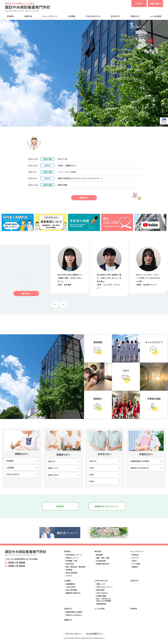Click the reCAPTCHA badge icon
The height and width of the screenshot is (644, 168).
click(x=164, y=121)
